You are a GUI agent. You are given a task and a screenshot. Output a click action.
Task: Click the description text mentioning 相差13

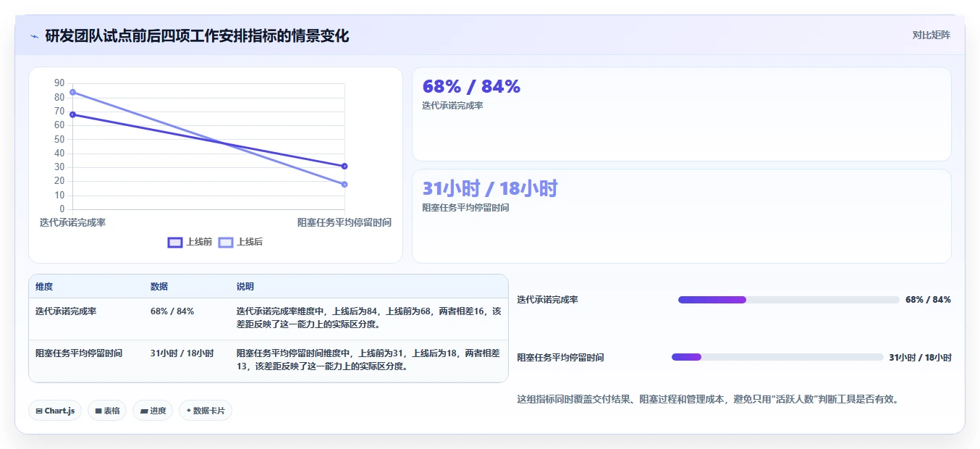click(368, 360)
